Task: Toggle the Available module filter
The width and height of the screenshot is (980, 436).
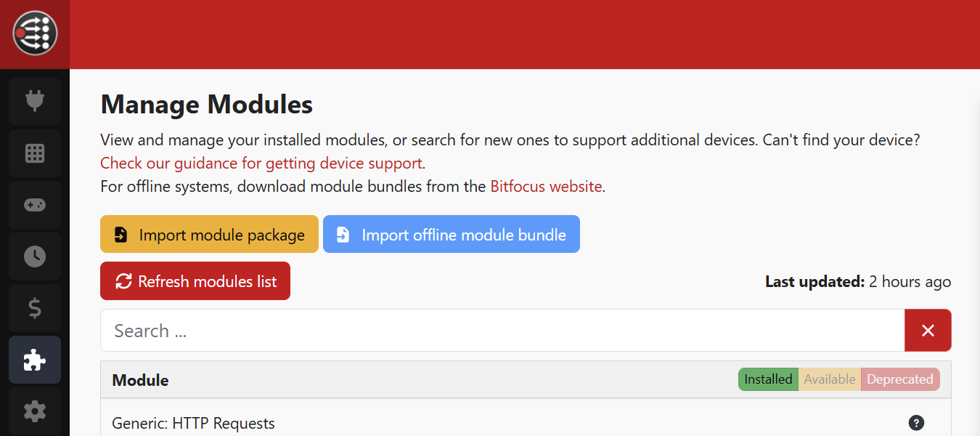Action: pyautogui.click(x=829, y=379)
